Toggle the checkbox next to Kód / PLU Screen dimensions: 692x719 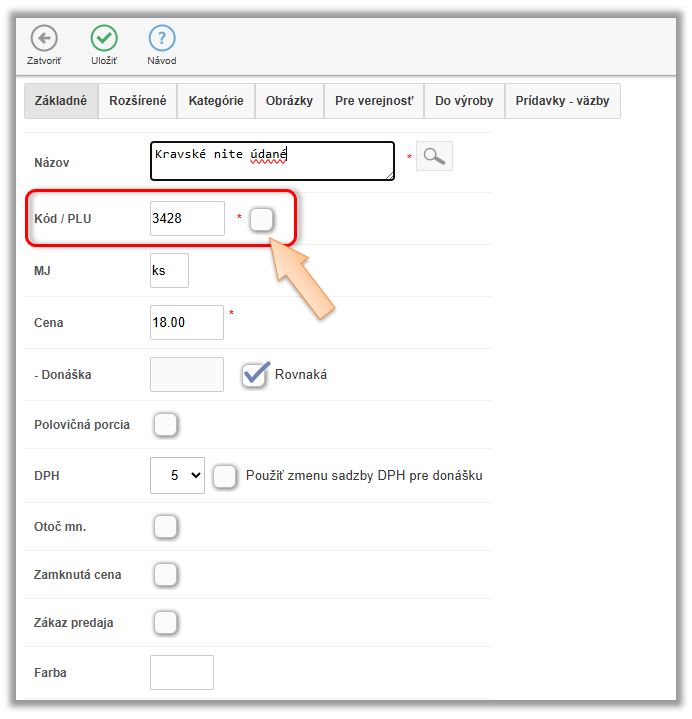(x=262, y=219)
